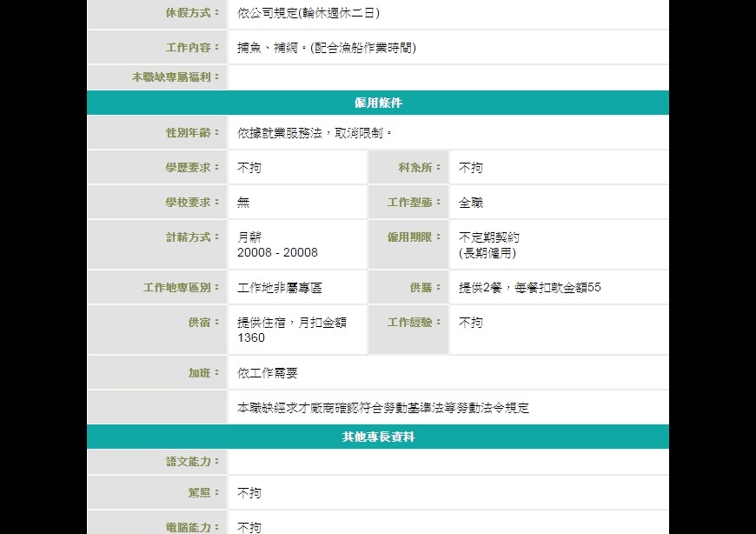This screenshot has width=756, height=534.
Task: Click the 僱用條件 section header
Action: pyautogui.click(x=377, y=103)
